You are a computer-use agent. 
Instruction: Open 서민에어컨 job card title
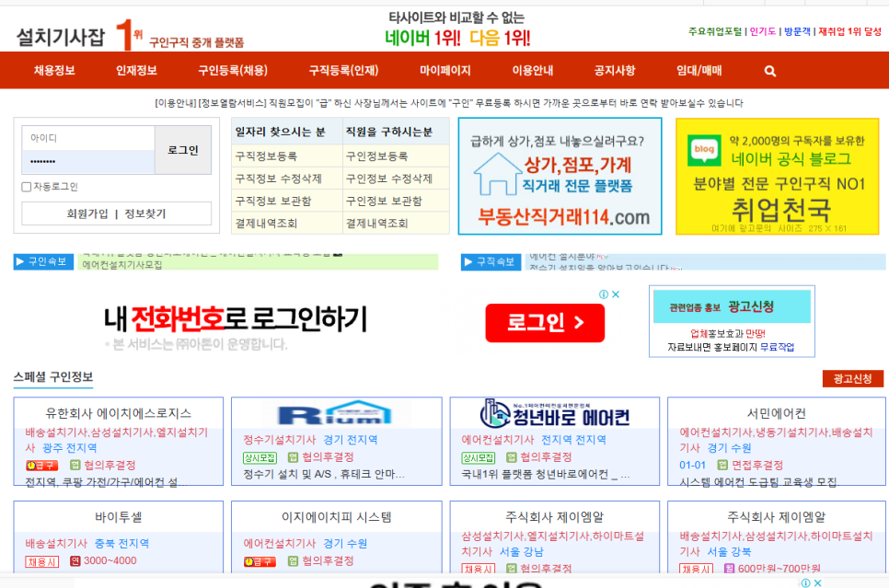[x=776, y=413]
